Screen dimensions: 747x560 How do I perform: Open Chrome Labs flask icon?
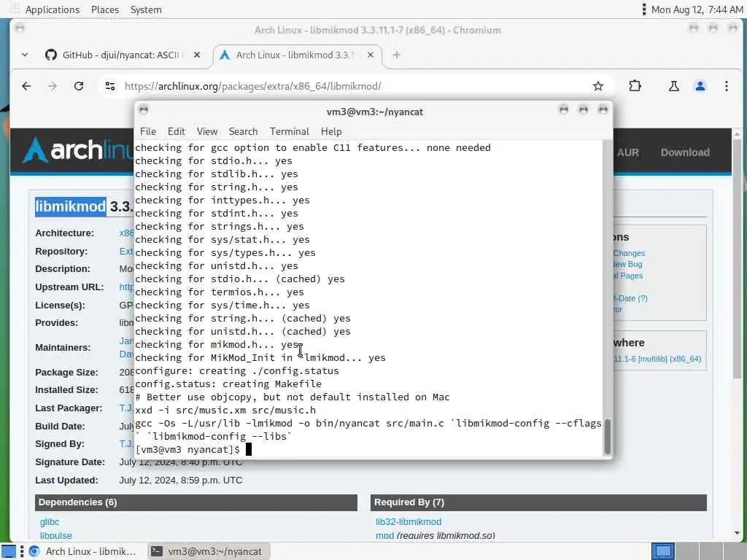pos(673,86)
